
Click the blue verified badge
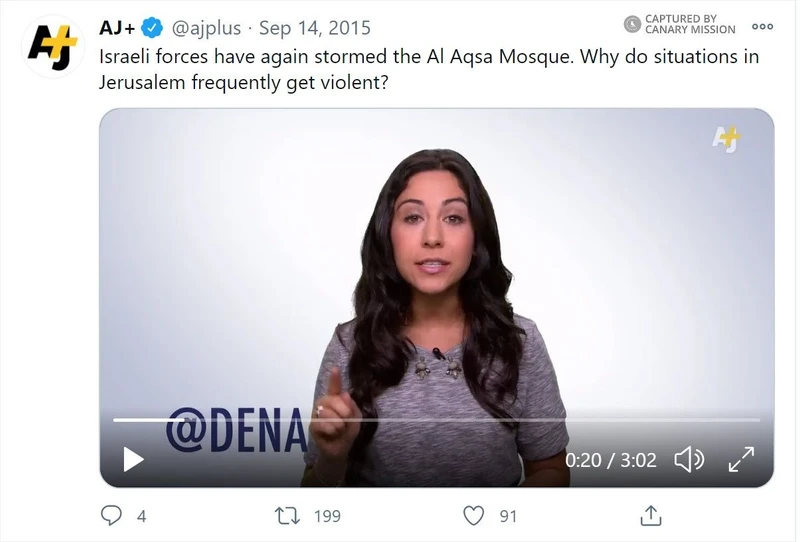coord(152,28)
